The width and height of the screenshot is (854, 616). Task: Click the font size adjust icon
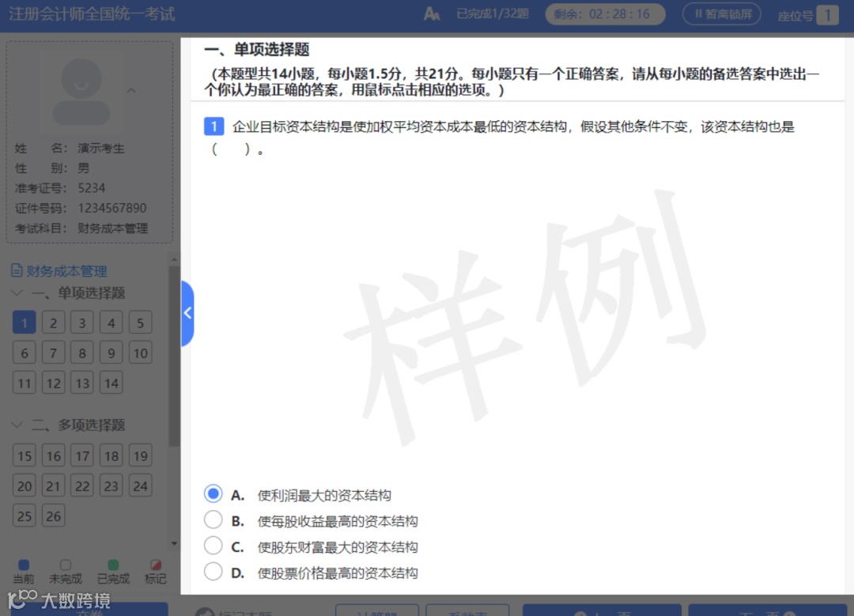coord(432,14)
